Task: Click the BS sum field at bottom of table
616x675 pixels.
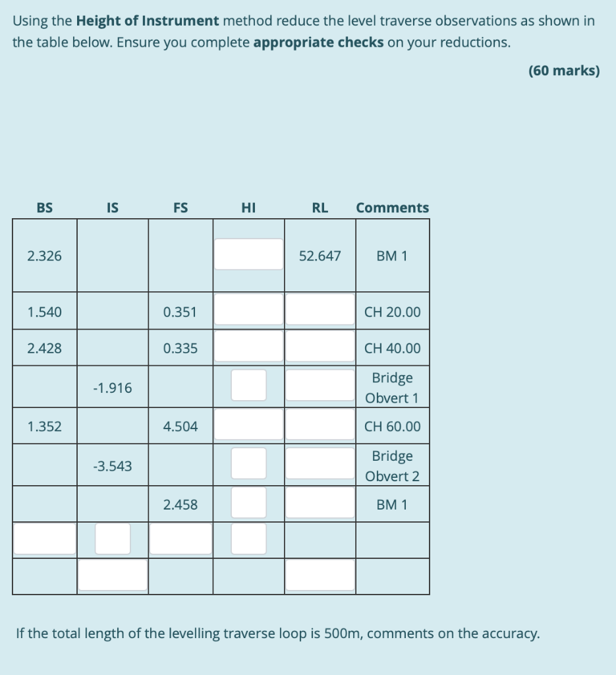Action: 43,538
